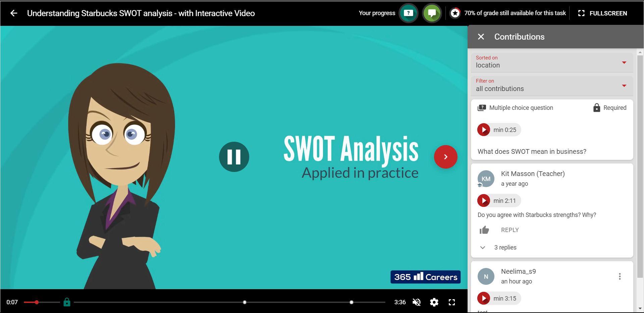Screen dimensions: 644x313
Task: Open the Filter on all contributions dropdown
Action: [552, 86]
